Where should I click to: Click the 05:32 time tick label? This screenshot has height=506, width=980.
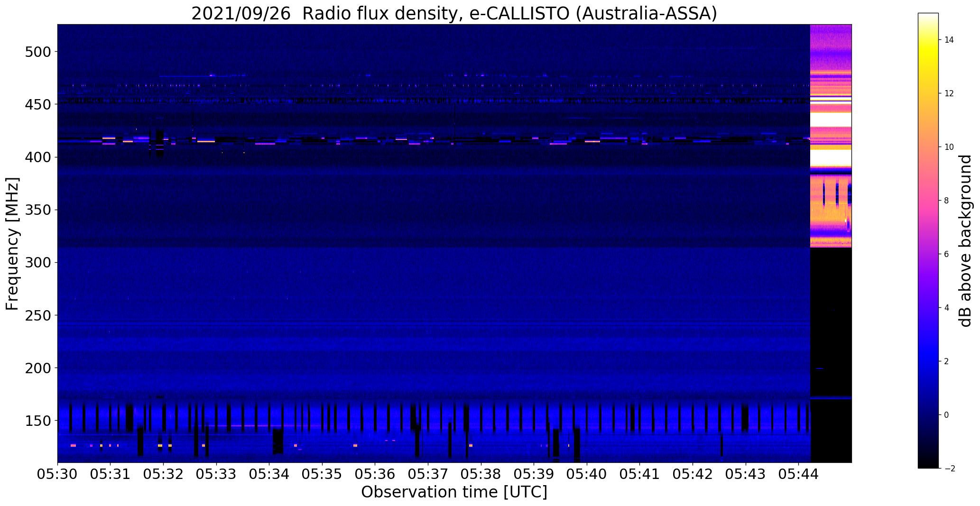click(x=164, y=474)
